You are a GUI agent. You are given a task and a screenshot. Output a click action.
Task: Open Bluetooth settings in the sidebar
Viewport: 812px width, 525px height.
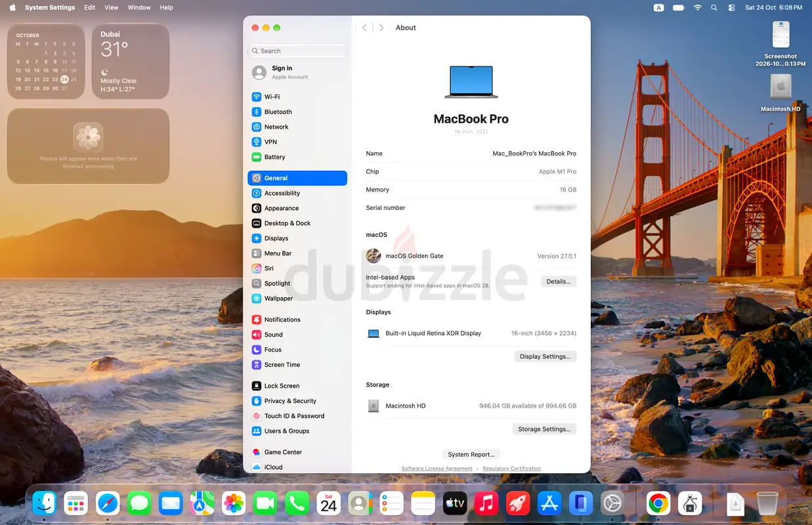(x=297, y=112)
